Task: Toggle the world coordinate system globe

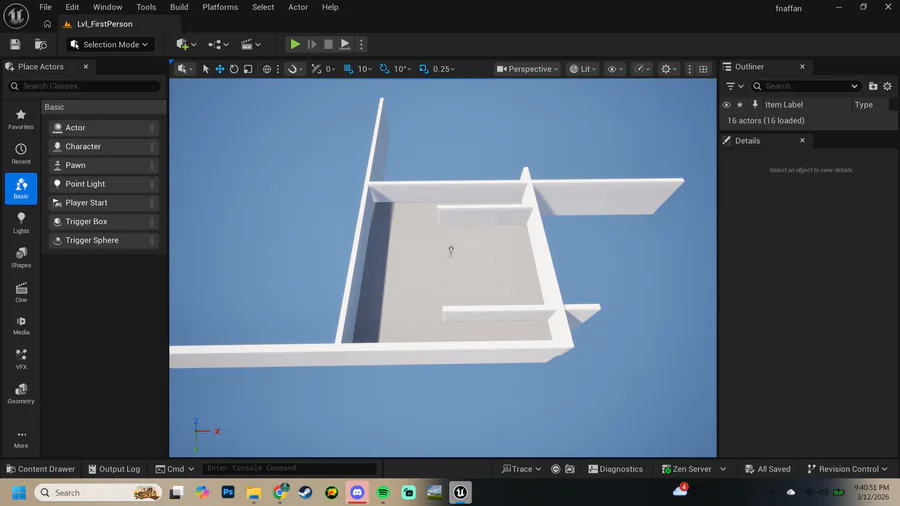Action: 267,69
